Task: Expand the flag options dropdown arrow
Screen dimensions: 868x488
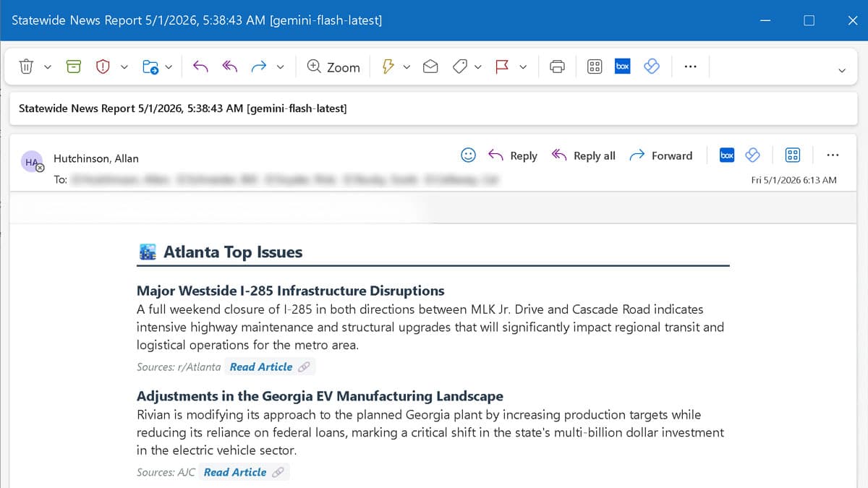Action: tap(523, 67)
